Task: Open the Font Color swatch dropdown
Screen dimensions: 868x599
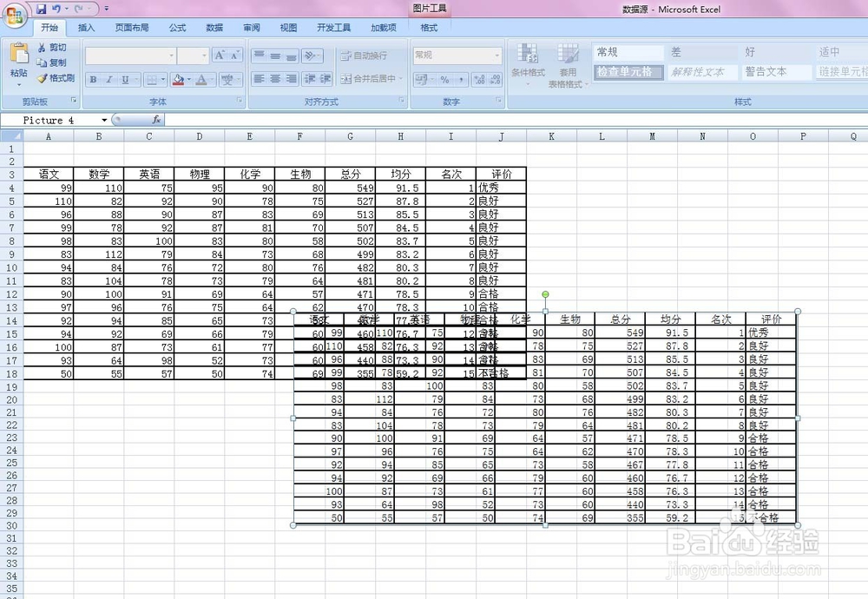Action: tap(211, 79)
